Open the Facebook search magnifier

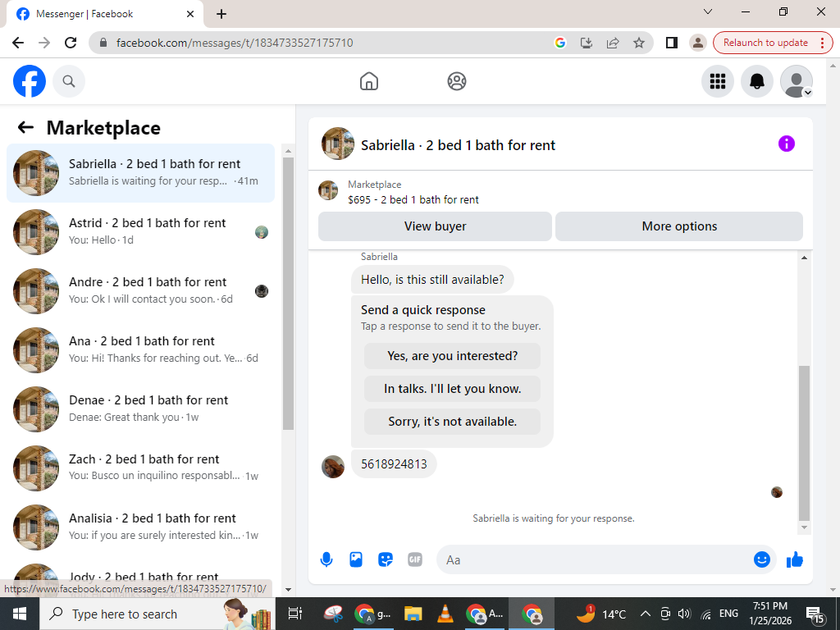click(69, 81)
